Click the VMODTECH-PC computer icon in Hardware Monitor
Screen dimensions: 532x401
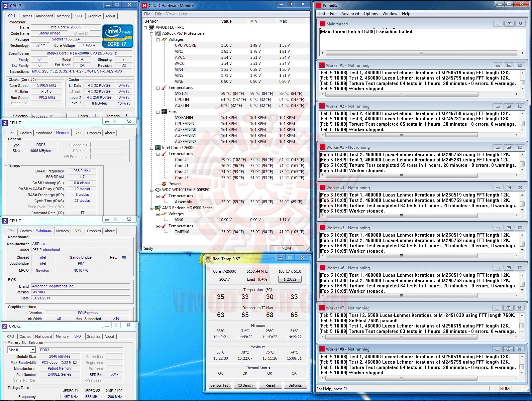(x=151, y=27)
